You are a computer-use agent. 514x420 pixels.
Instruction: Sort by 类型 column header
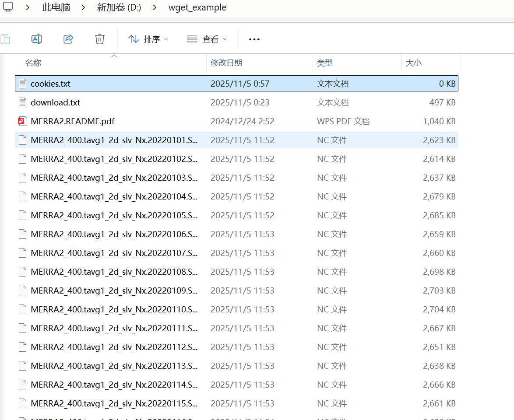coord(325,63)
